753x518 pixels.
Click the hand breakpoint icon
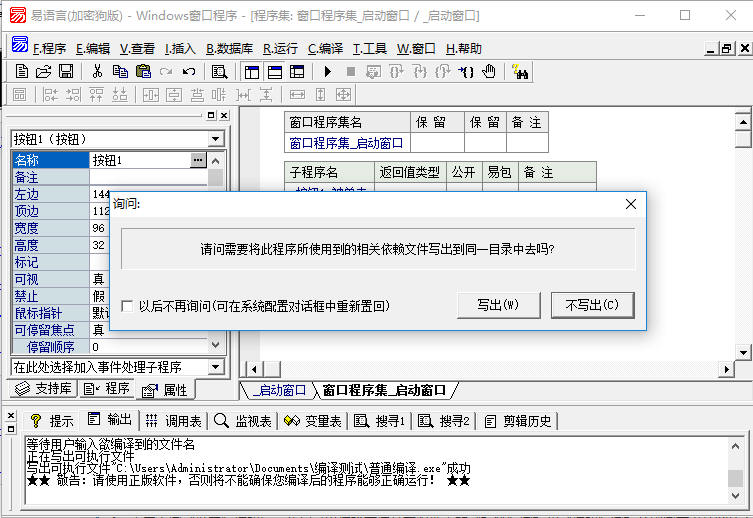[x=489, y=71]
